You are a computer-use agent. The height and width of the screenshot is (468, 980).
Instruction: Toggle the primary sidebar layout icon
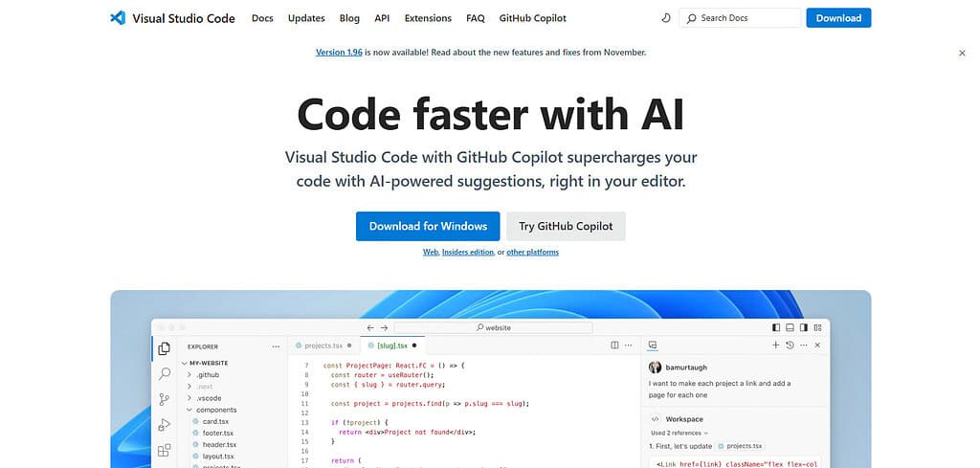(x=776, y=327)
